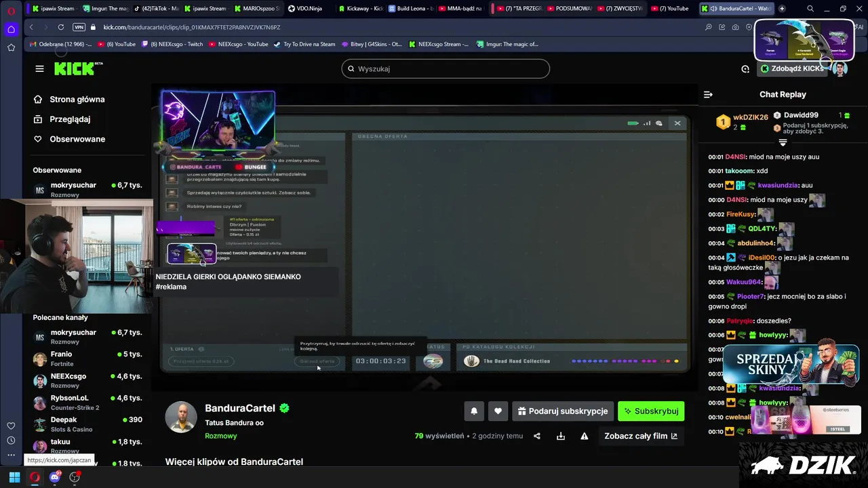Expand the chat leaderboard arrow
This screenshot has height=488, width=868.
pyautogui.click(x=783, y=143)
